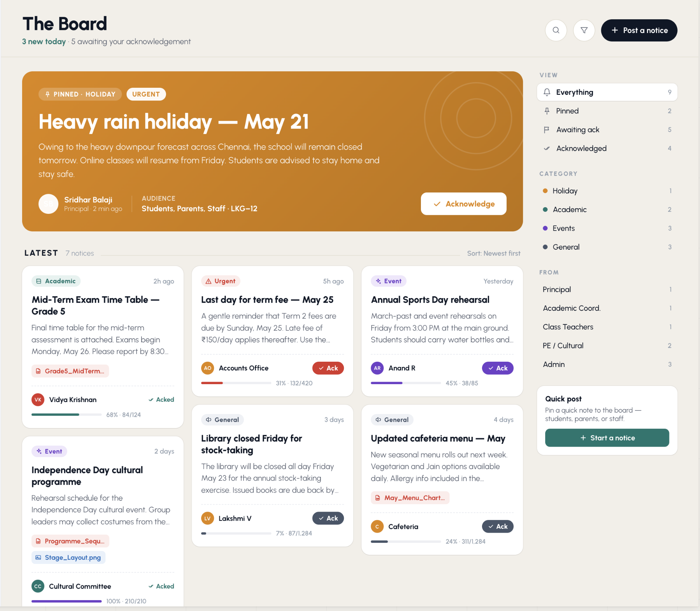The image size is (700, 611).
Task: Select the Acknowledged view
Action: click(607, 148)
